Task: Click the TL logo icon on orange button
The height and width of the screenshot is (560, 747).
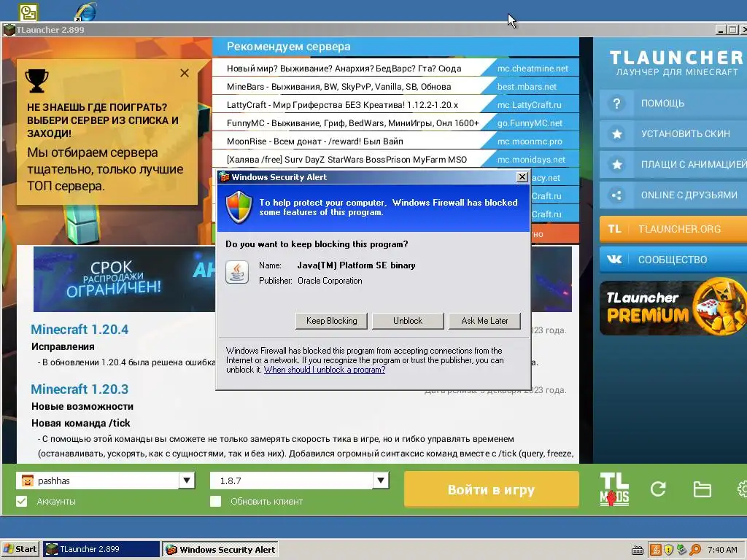Action: (x=614, y=229)
